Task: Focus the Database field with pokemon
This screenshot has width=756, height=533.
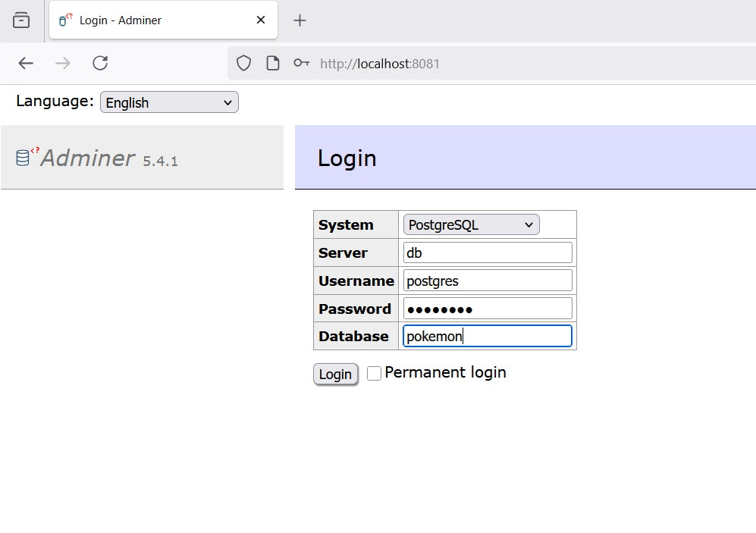Action: point(488,336)
